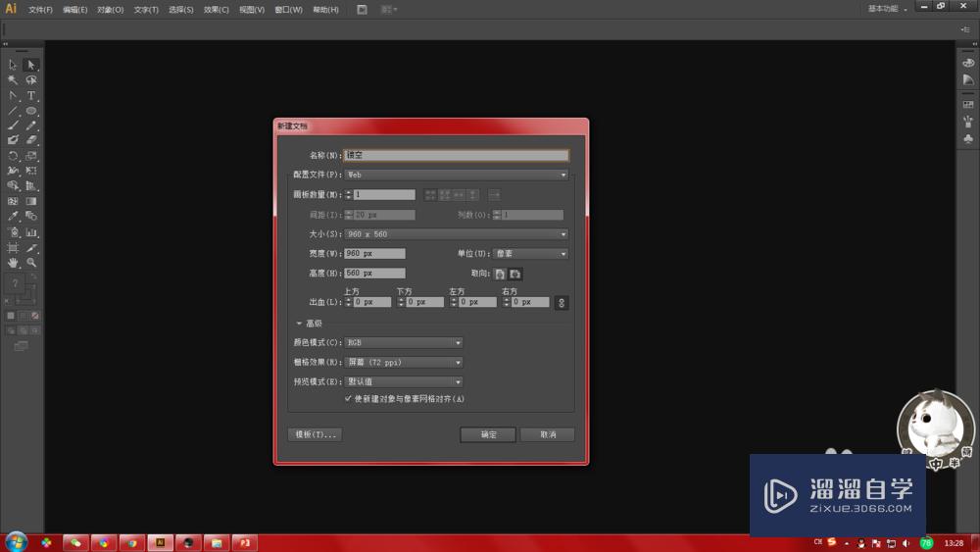Select the Line Segment tool

[13, 111]
